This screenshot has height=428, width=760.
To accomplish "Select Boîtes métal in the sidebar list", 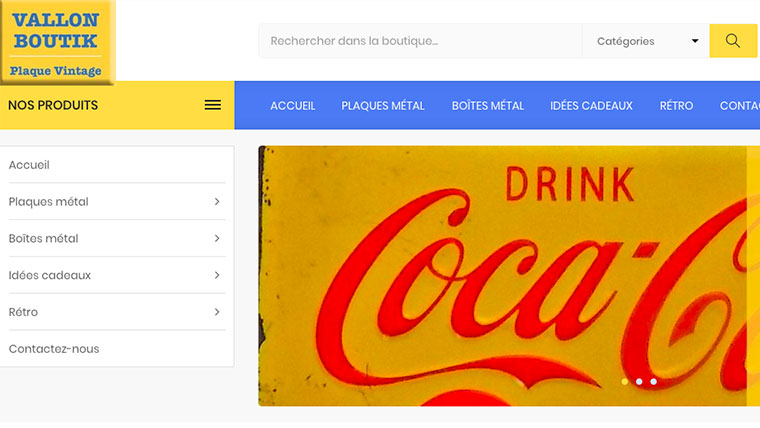I will [117, 238].
